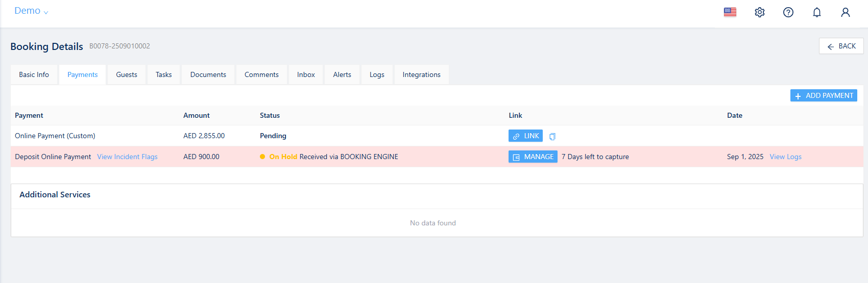The image size is (868, 283).
Task: Click the Online Payment (Custom) cell
Action: (x=55, y=136)
